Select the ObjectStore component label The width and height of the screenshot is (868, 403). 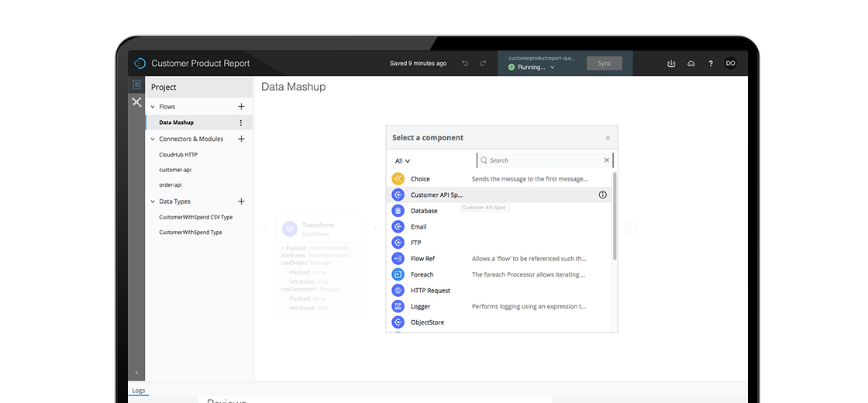click(x=427, y=322)
